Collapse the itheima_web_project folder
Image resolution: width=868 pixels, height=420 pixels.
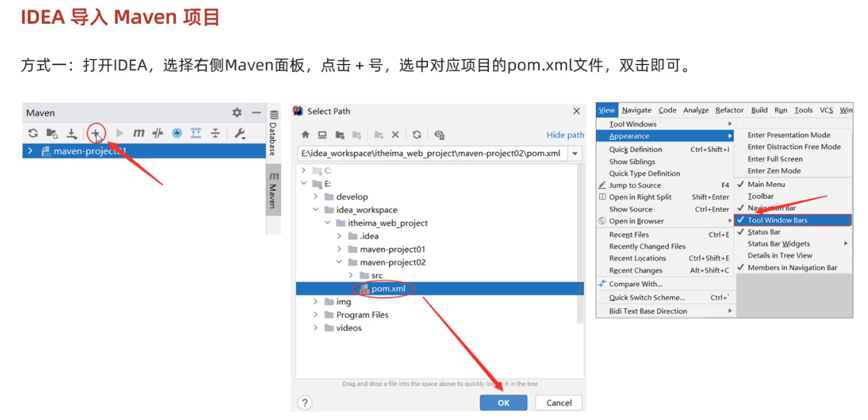[x=327, y=223]
